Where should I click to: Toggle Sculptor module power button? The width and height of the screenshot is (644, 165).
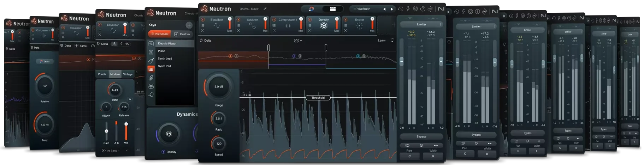pyautogui.click(x=238, y=20)
